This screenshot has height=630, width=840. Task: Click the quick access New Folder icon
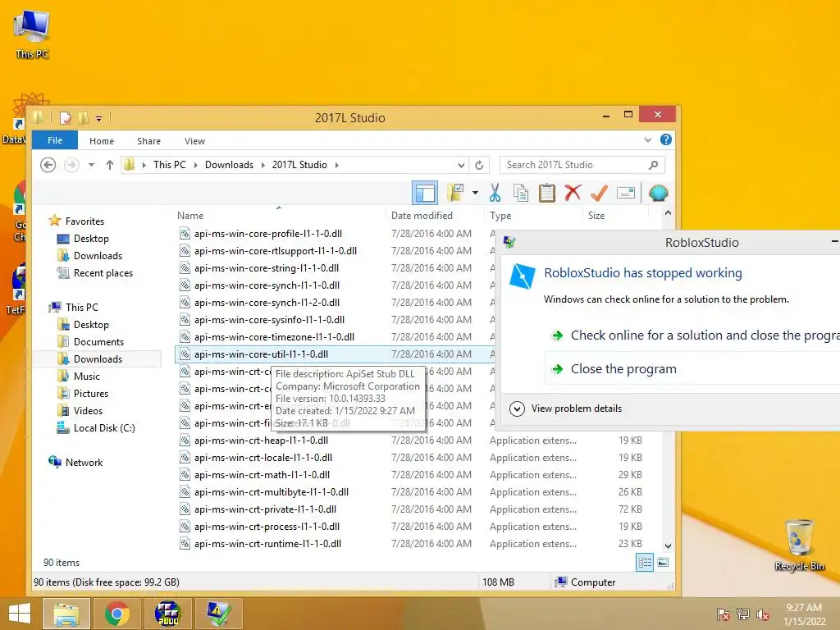[x=84, y=118]
